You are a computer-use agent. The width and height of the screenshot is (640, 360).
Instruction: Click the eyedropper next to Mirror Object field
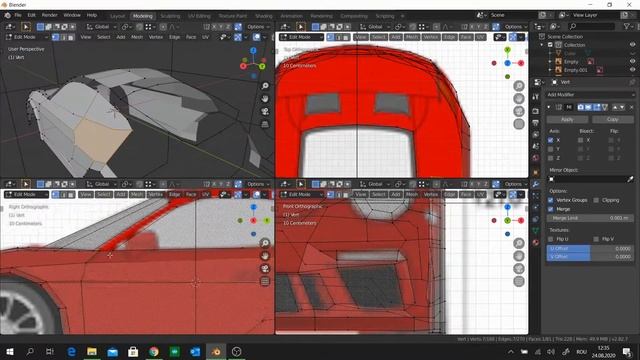(630, 179)
